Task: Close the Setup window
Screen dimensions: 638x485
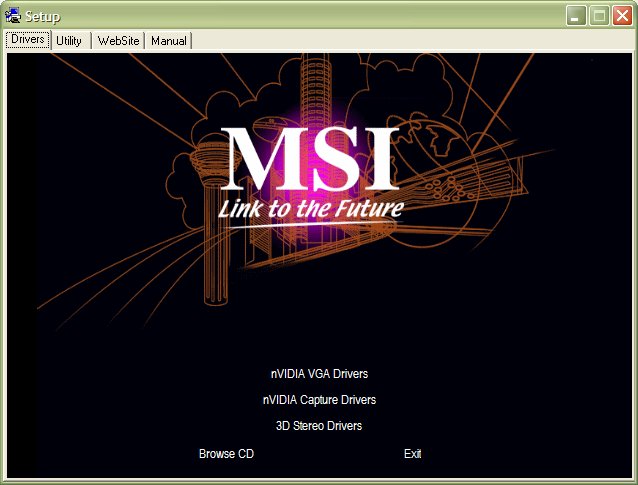Action: pos(622,16)
